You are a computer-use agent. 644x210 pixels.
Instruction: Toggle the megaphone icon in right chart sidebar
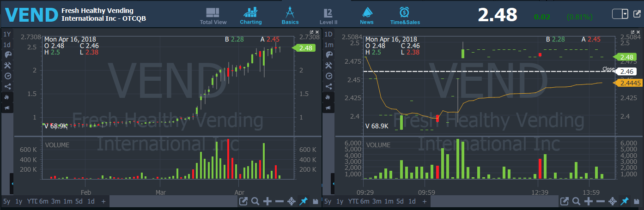(x=329, y=108)
